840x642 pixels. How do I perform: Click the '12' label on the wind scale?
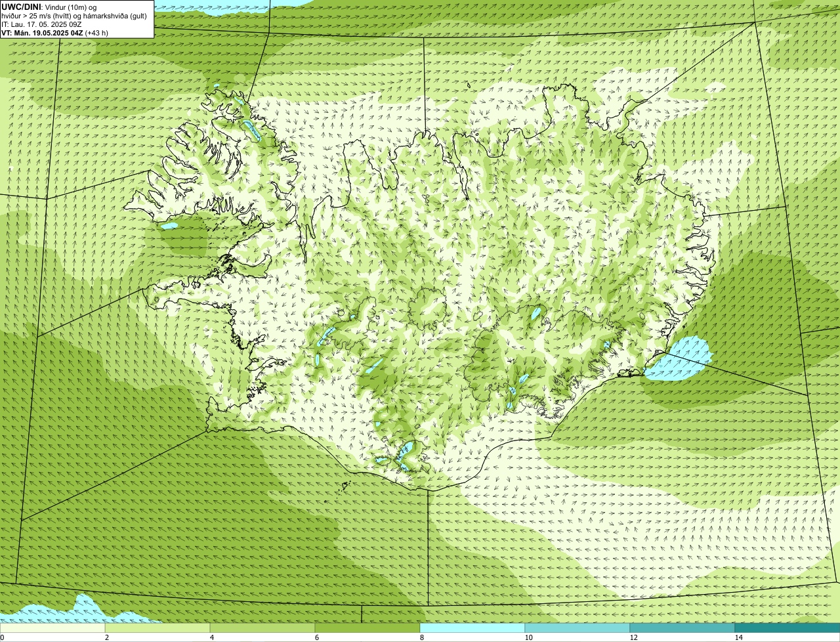(x=633, y=637)
